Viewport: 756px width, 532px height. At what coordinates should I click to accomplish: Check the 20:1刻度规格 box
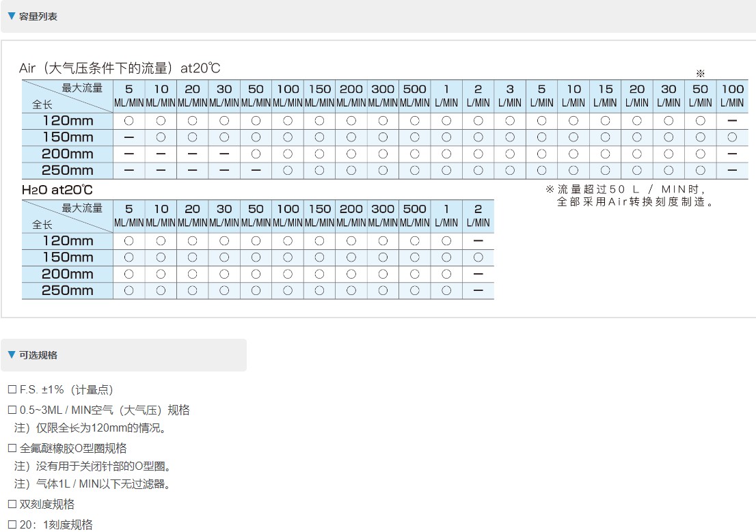[x=12, y=524]
